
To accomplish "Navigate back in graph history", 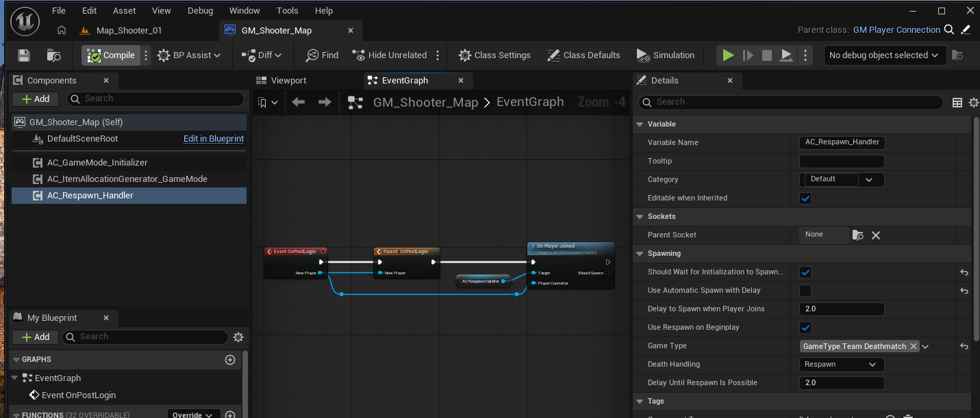I will pyautogui.click(x=299, y=103).
